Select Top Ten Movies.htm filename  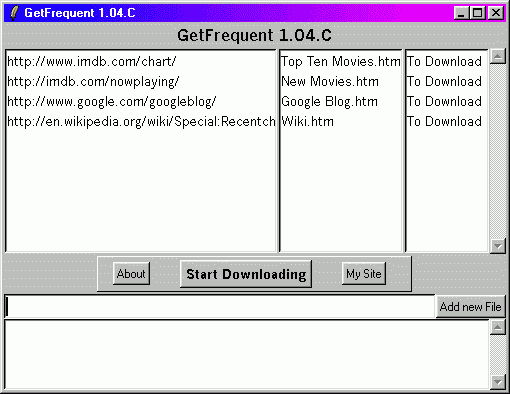click(341, 62)
